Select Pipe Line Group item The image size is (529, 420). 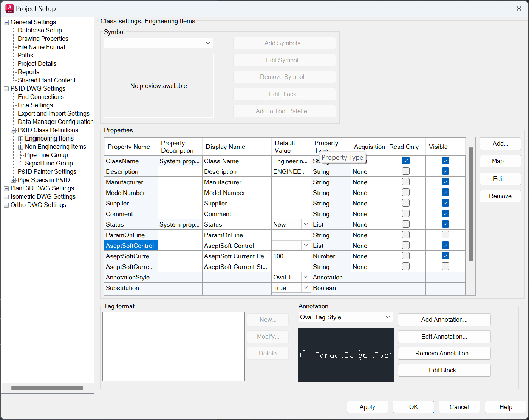tap(46, 155)
